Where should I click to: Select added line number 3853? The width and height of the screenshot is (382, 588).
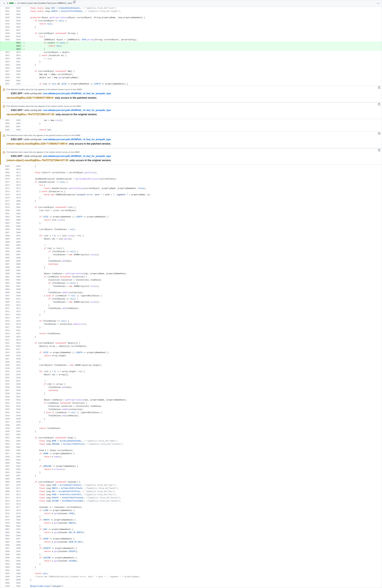coord(18,49)
